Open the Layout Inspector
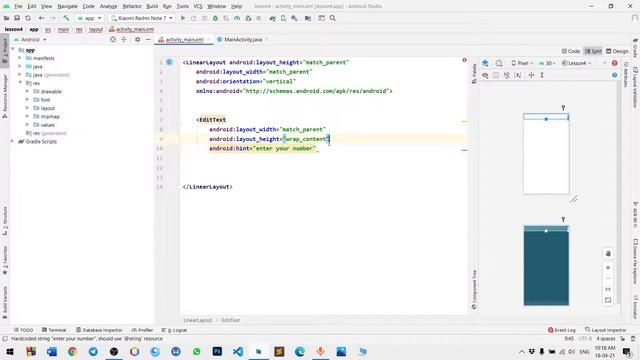This screenshot has width=640, height=360. point(606,330)
